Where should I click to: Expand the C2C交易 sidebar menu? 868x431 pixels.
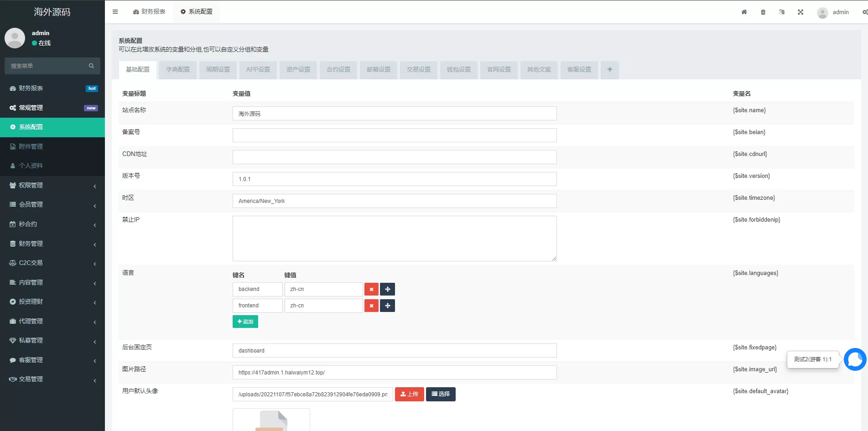pos(52,263)
